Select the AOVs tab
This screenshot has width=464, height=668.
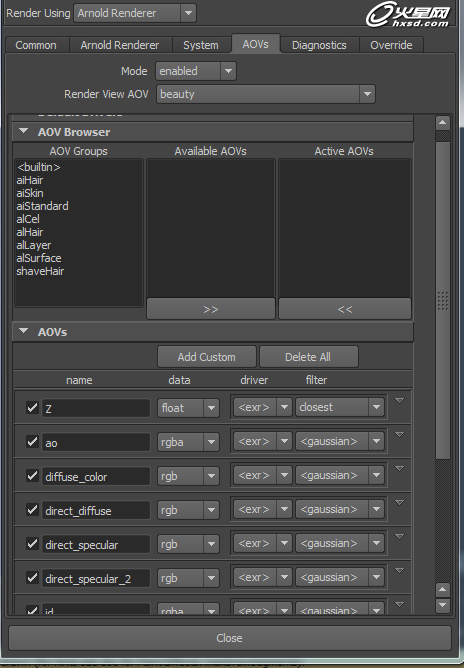click(256, 44)
